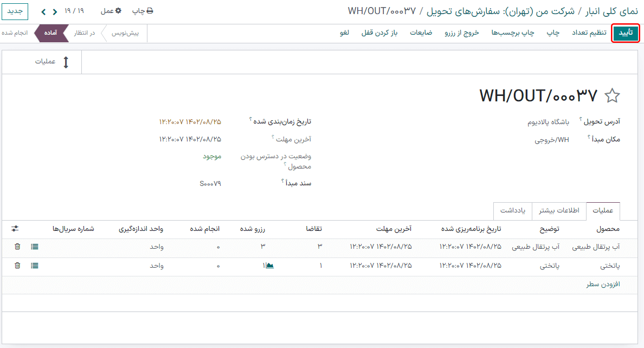
Task: Open detailed operations list icon for پاتختی
Action: tap(35, 266)
